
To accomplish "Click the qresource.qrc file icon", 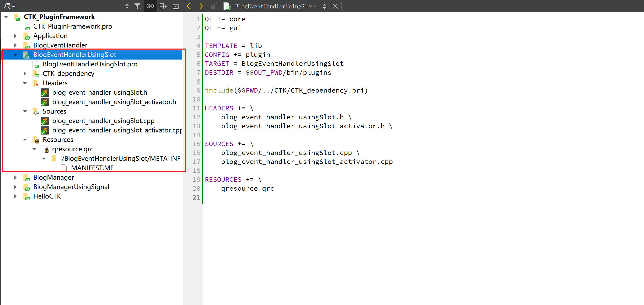I will (x=45, y=149).
